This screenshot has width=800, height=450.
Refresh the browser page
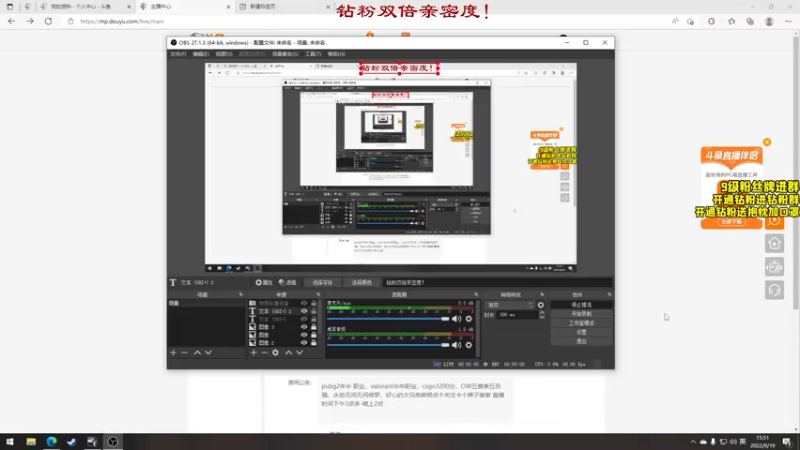coord(48,21)
